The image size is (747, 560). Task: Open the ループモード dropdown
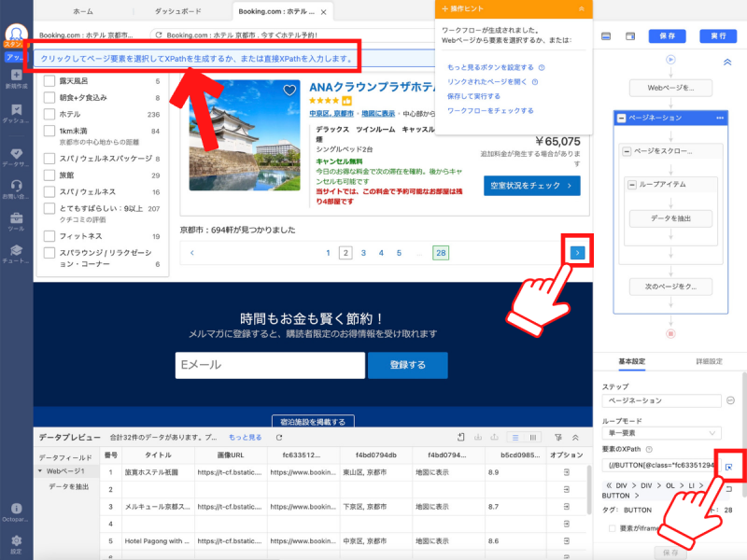[661, 433]
